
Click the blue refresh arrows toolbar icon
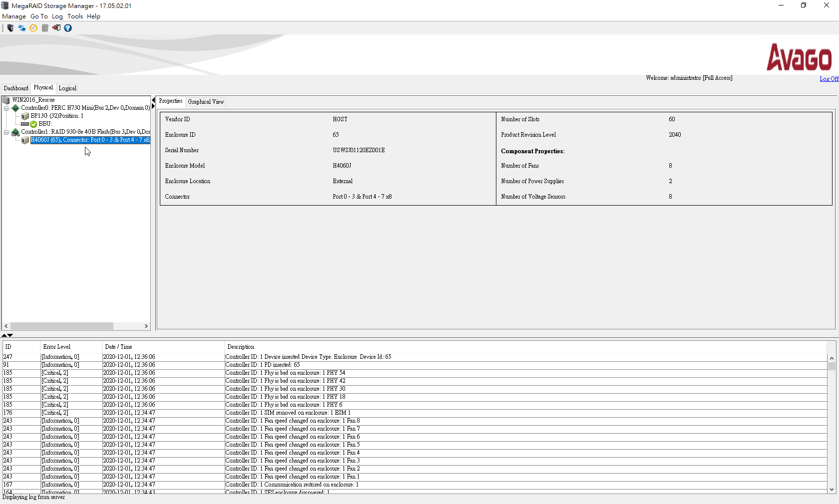[22, 28]
